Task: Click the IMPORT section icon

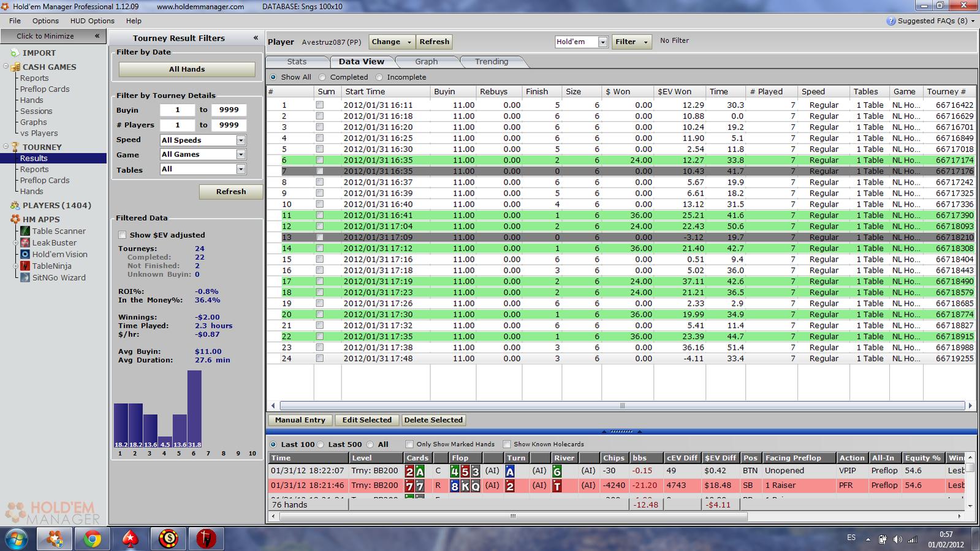Action: [x=15, y=53]
